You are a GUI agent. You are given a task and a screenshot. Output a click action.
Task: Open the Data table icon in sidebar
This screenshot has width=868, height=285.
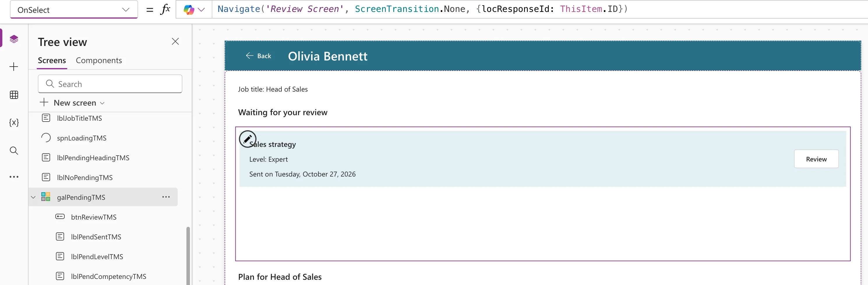coord(14,95)
